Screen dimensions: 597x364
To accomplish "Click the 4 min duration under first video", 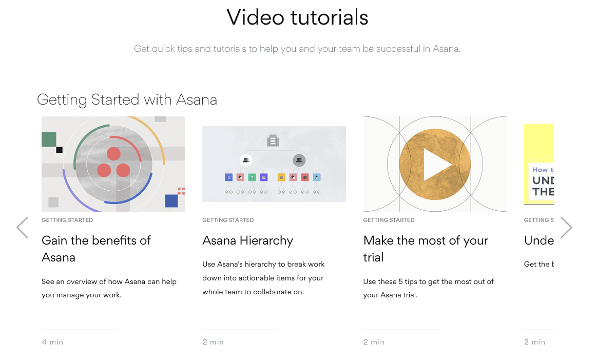I will (x=52, y=341).
